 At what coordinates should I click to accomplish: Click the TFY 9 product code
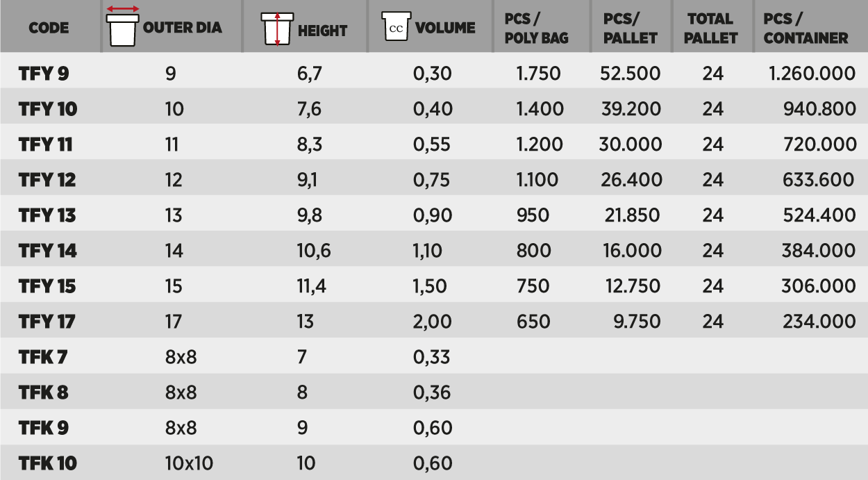(x=43, y=74)
